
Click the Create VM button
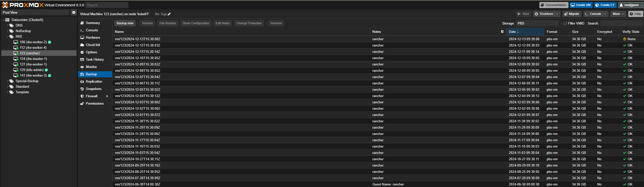[581, 5]
